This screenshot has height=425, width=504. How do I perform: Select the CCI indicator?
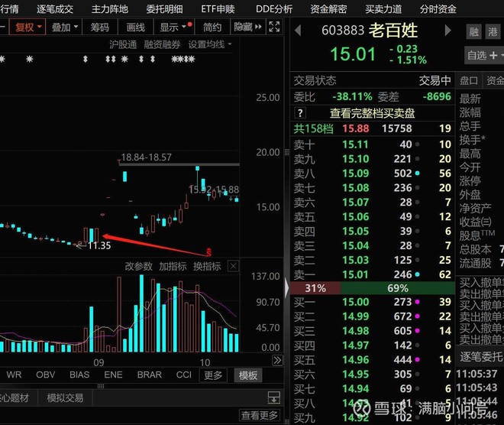183,375
